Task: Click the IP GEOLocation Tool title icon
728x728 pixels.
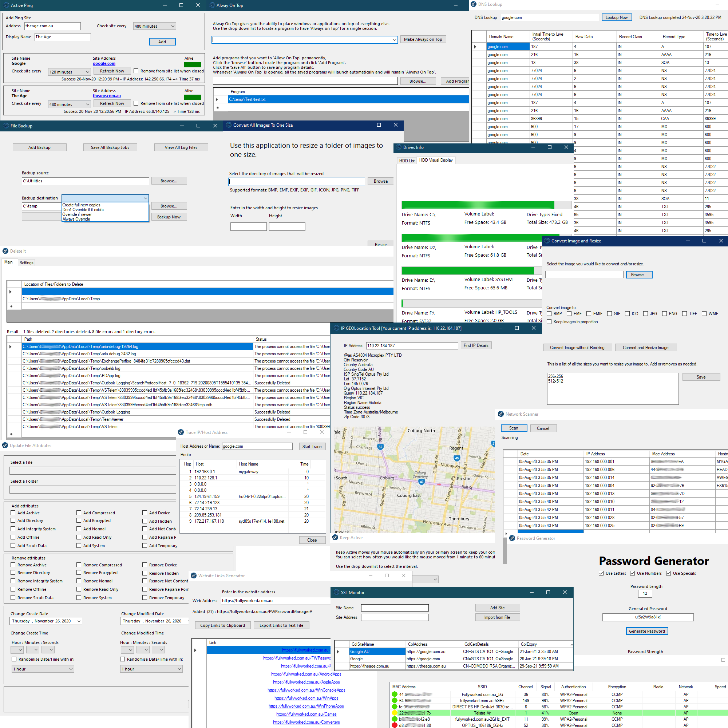Action: coord(336,328)
